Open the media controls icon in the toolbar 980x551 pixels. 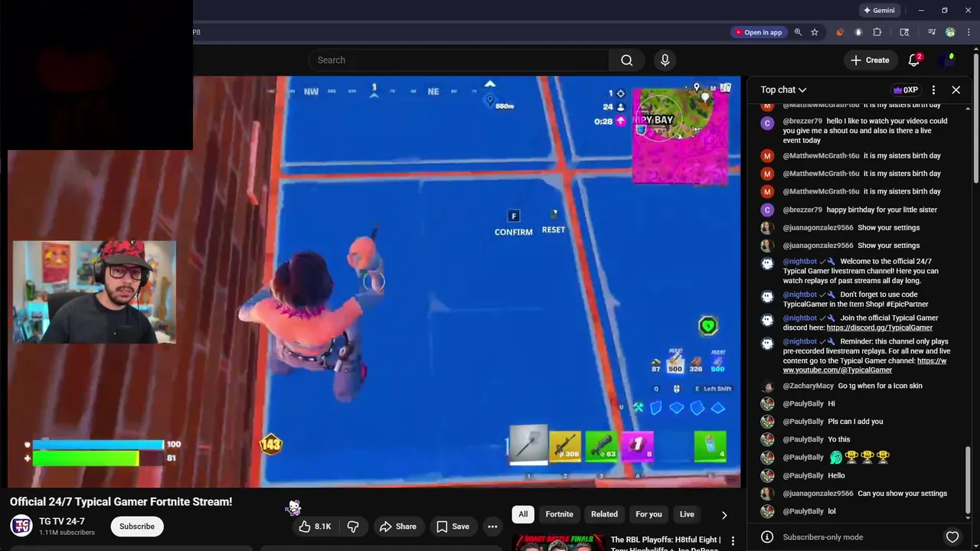pos(932,32)
